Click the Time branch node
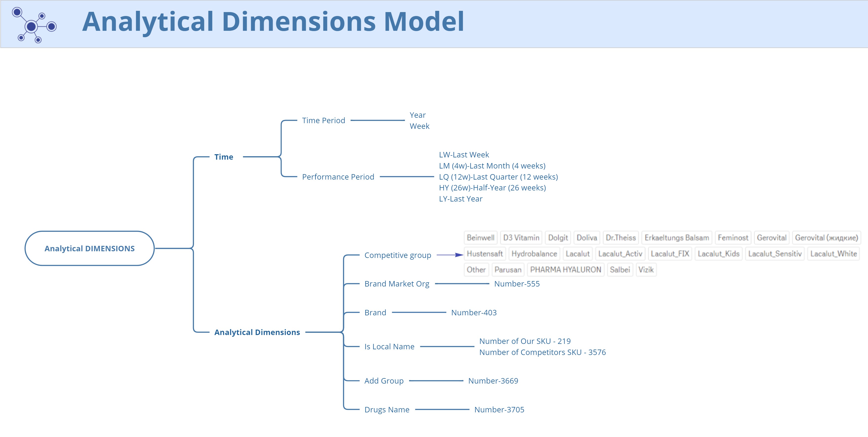The image size is (868, 437). click(x=224, y=157)
